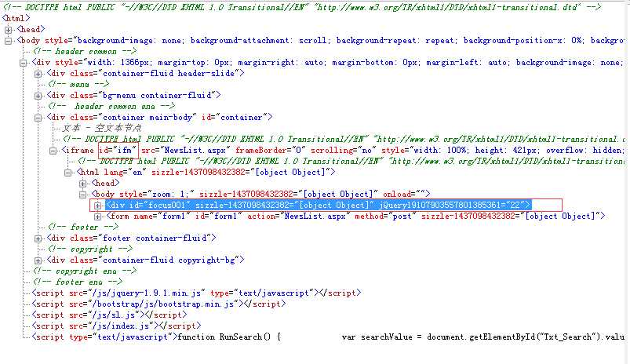Expand the container-fluid header-slide div
The height and width of the screenshot is (364, 630).
tap(38, 74)
